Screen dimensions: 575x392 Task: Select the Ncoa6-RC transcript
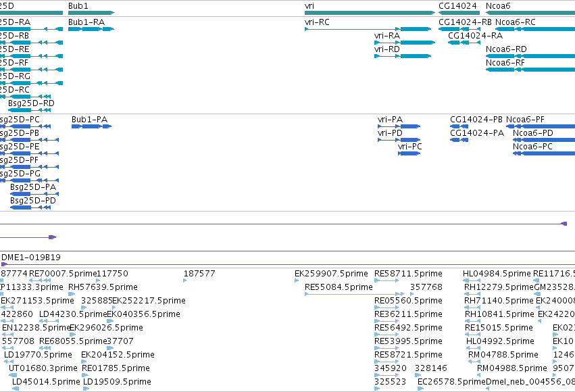click(x=535, y=29)
